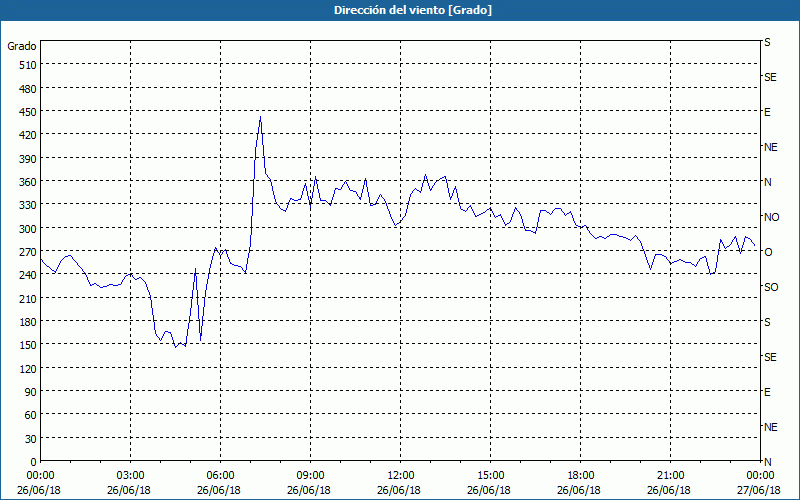Click the y-axis value 480

tap(28, 89)
